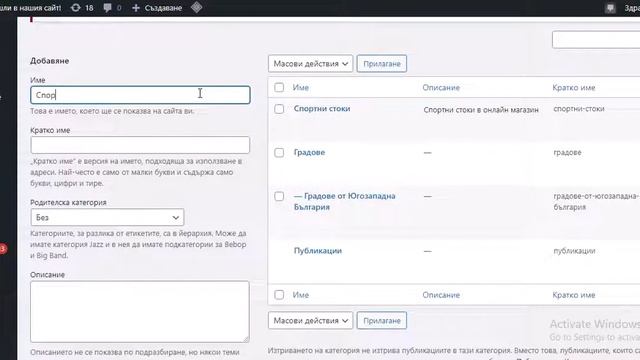Click the bottom Прилагане button
640x360 pixels.
[x=382, y=320]
